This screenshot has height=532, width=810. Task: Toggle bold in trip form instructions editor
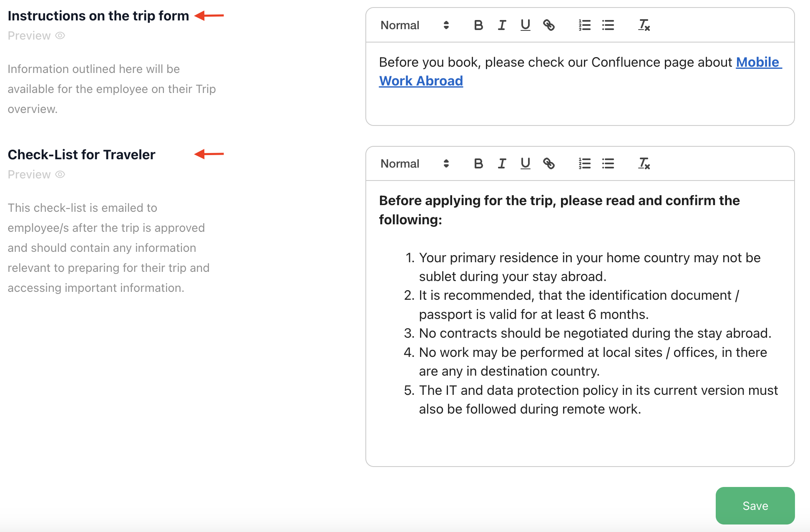478,25
